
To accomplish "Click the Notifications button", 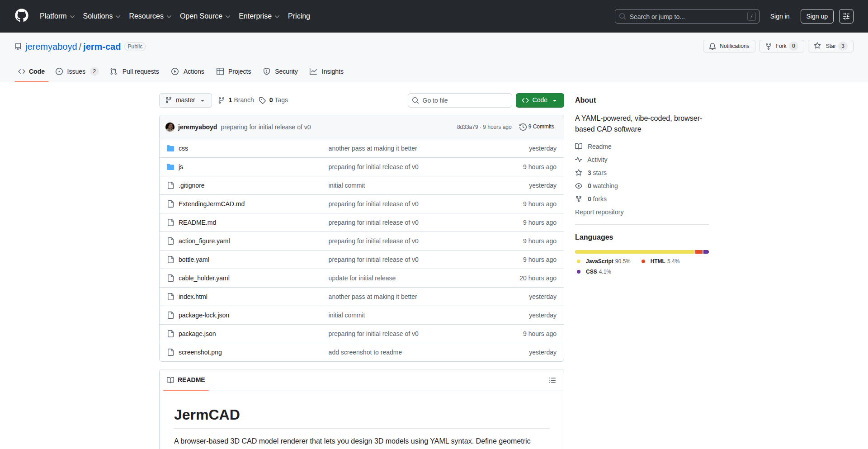I will click(729, 46).
